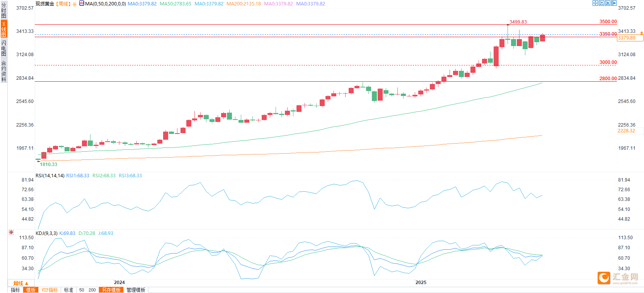
Task: Click the red sun icon beside KDJ panel
Action: tap(11, 232)
